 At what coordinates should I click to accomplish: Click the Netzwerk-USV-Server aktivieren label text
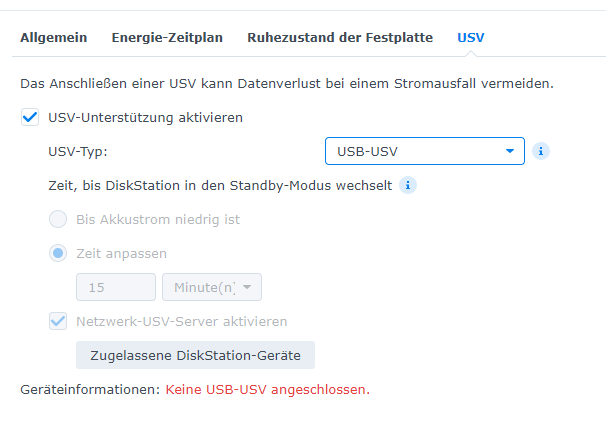[x=182, y=322]
